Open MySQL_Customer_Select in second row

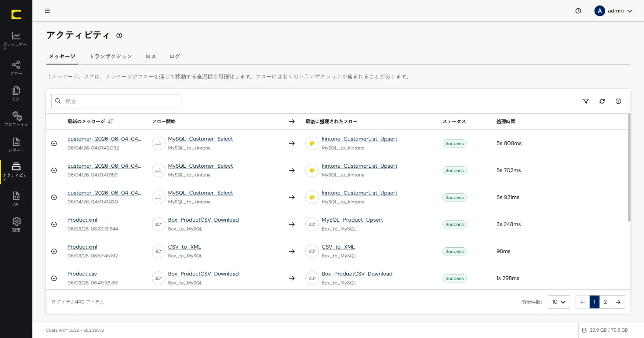200,166
